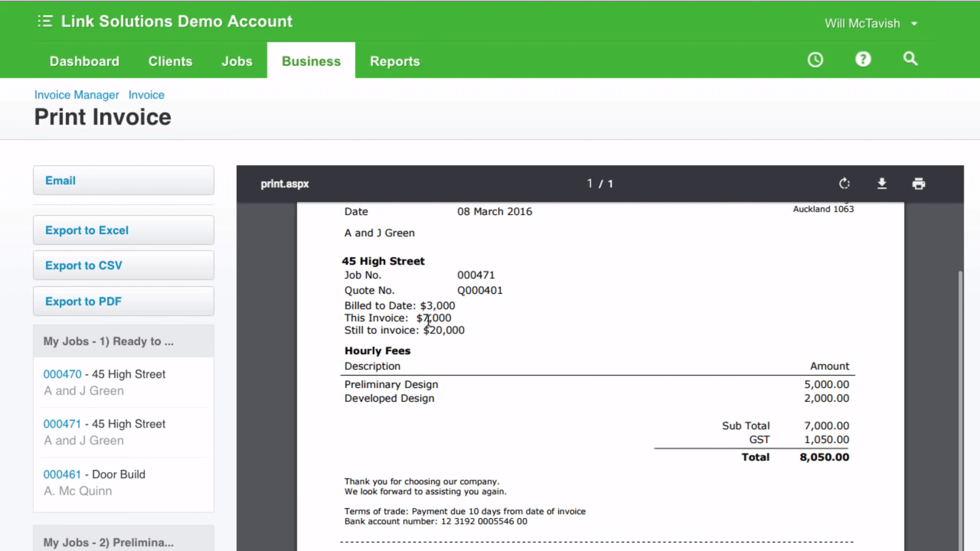Click the PDF page number field
This screenshot has height=551, width=980.
click(x=590, y=184)
